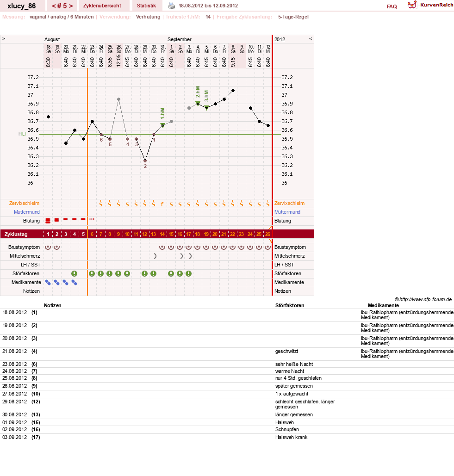The width and height of the screenshot is (454, 476).
Task: Collapse chart with the left > arrow in month header
Action: (4, 38)
